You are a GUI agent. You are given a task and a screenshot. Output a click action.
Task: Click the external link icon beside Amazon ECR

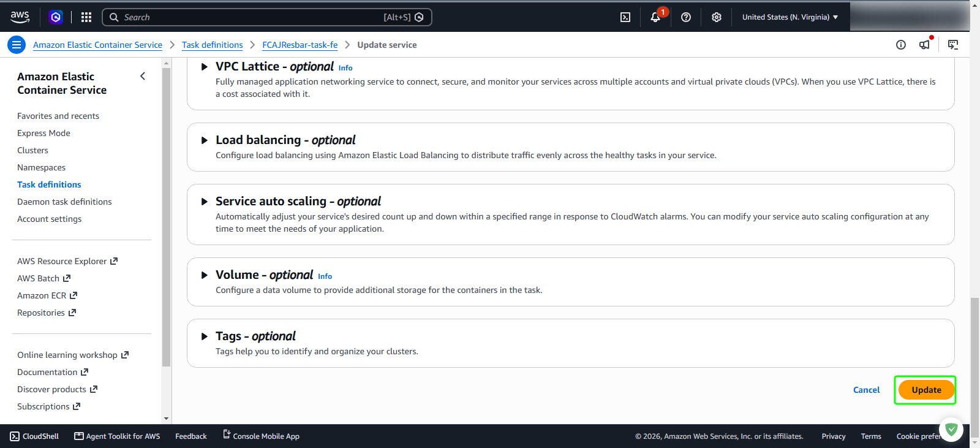point(73,295)
